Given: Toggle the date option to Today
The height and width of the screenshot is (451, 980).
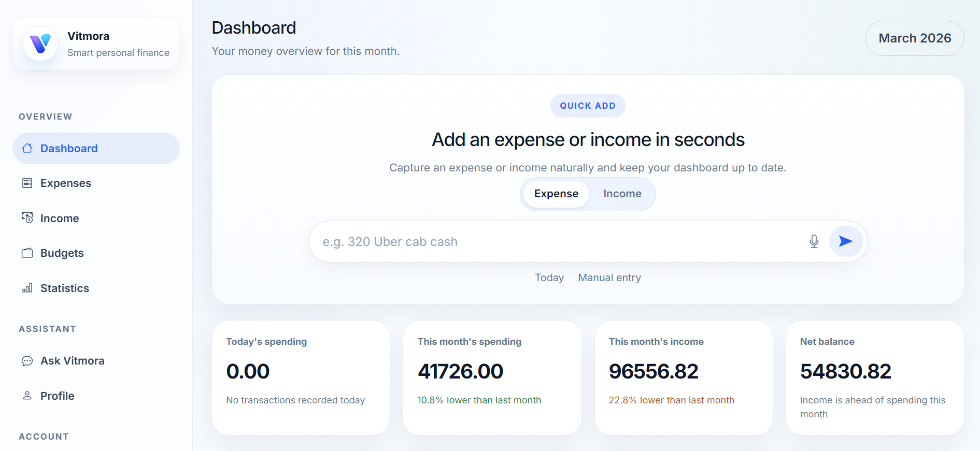Looking at the screenshot, I should pyautogui.click(x=549, y=278).
